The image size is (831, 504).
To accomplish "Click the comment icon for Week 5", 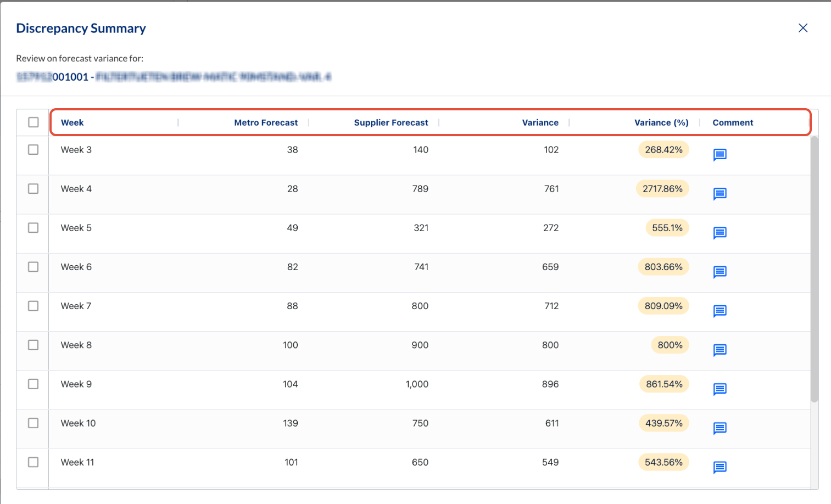I will coord(720,233).
